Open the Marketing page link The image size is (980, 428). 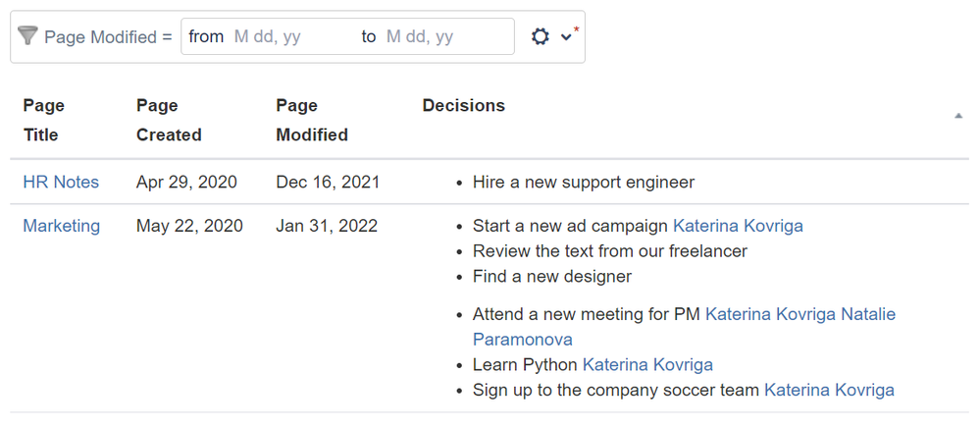click(x=61, y=226)
